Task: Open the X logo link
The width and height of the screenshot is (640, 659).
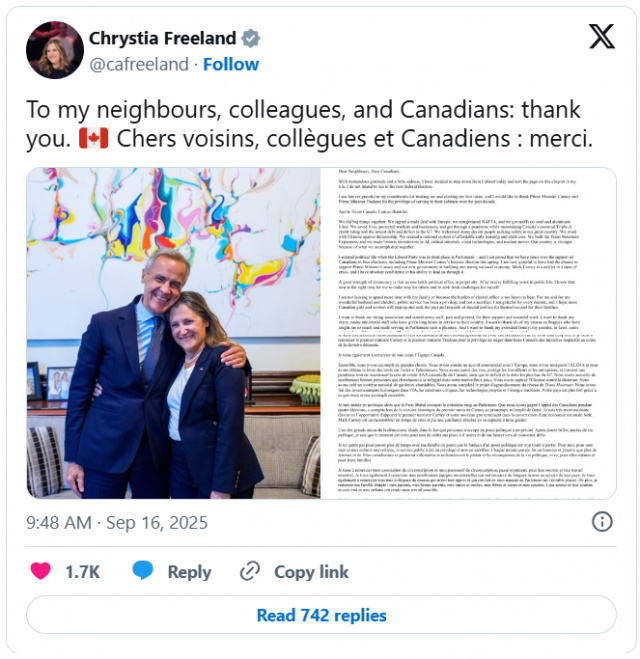Action: (x=601, y=37)
